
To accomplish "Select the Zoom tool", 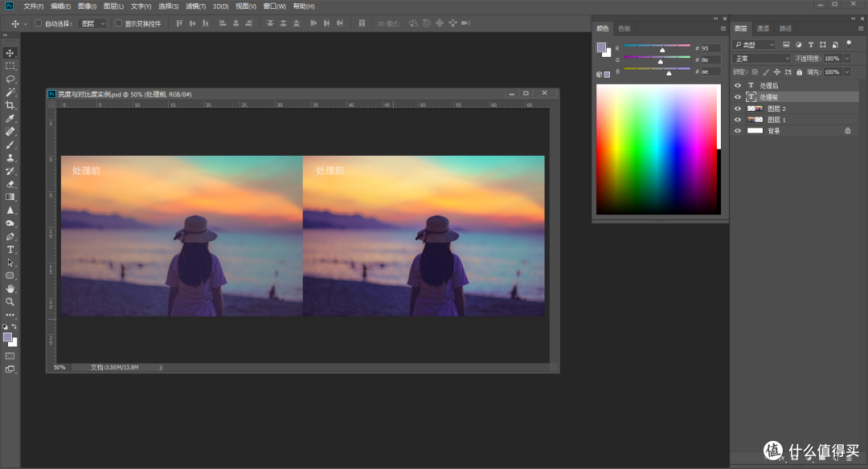I will click(10, 302).
